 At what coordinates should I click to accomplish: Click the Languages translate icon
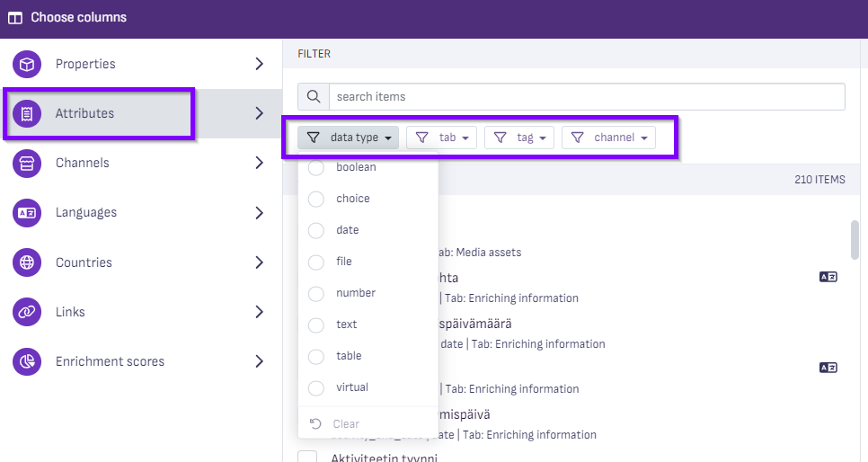(x=27, y=213)
